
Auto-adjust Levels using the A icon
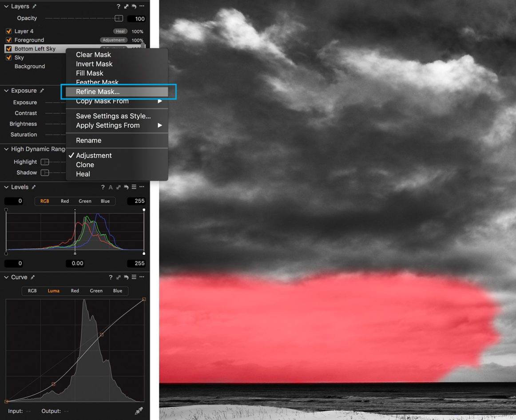click(x=111, y=187)
